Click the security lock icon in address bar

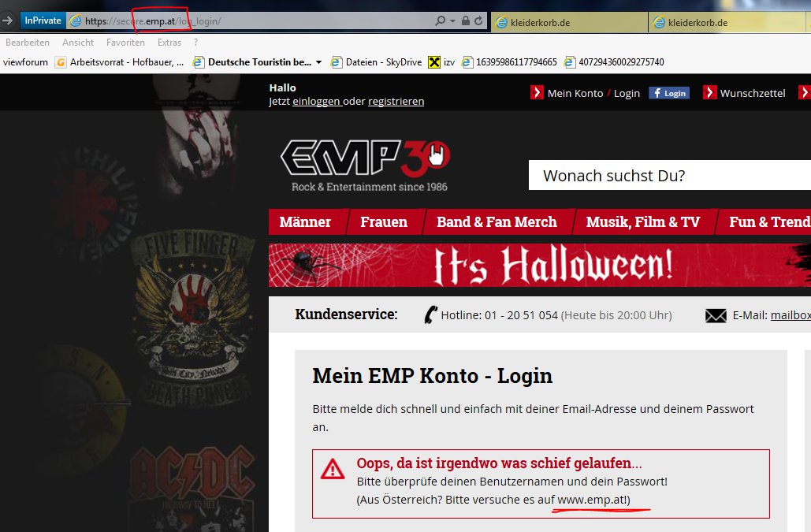click(x=466, y=21)
